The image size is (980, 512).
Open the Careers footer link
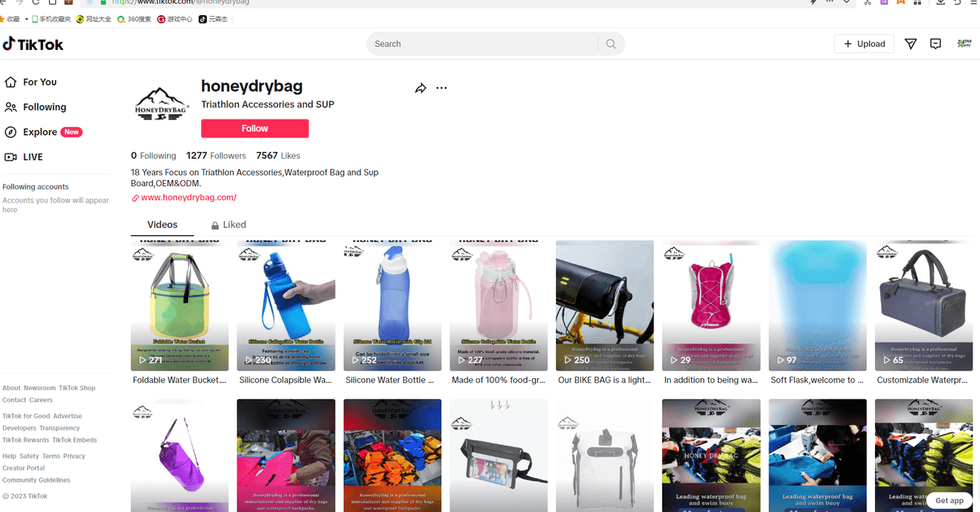tap(41, 400)
